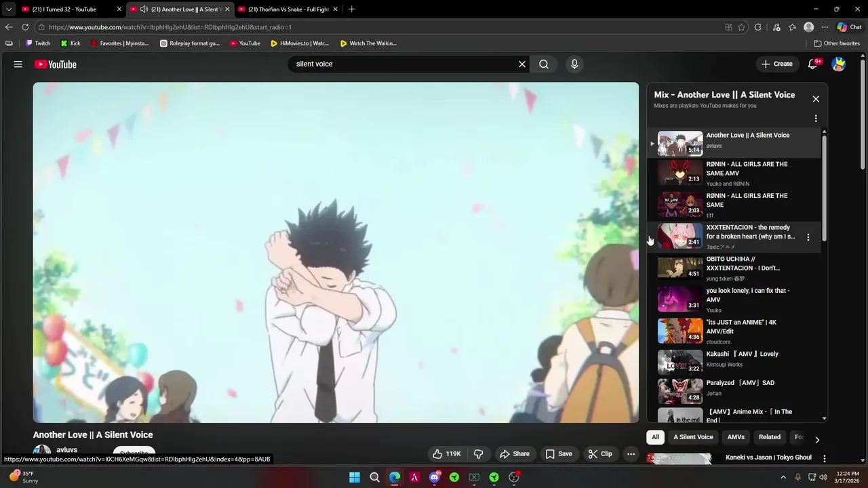Image resolution: width=868 pixels, height=488 pixels.
Task: Open more actions three-dot button under video
Action: coord(631,454)
